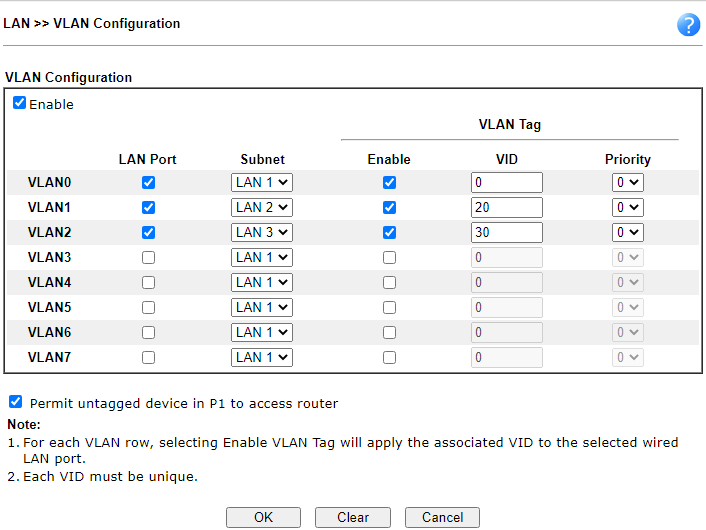Screen dimensions: 706x530
Task: Check the VLAN7 LAN Port checkbox
Action: click(x=148, y=357)
